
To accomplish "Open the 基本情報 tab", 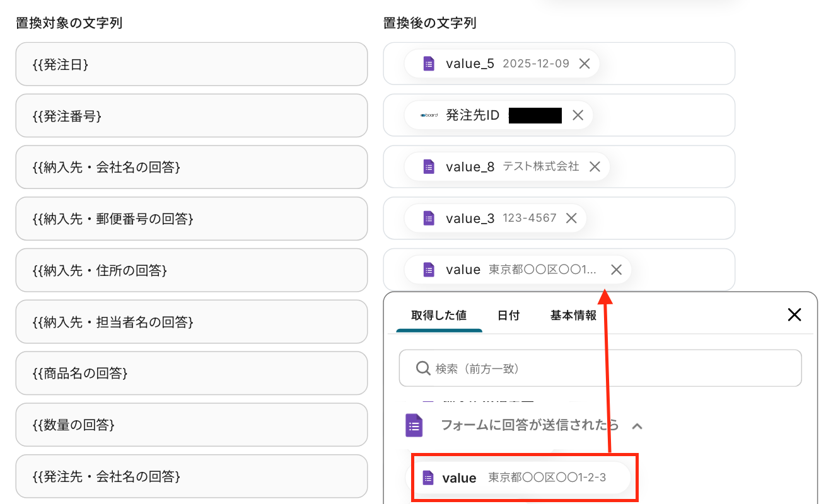I will 573,316.
